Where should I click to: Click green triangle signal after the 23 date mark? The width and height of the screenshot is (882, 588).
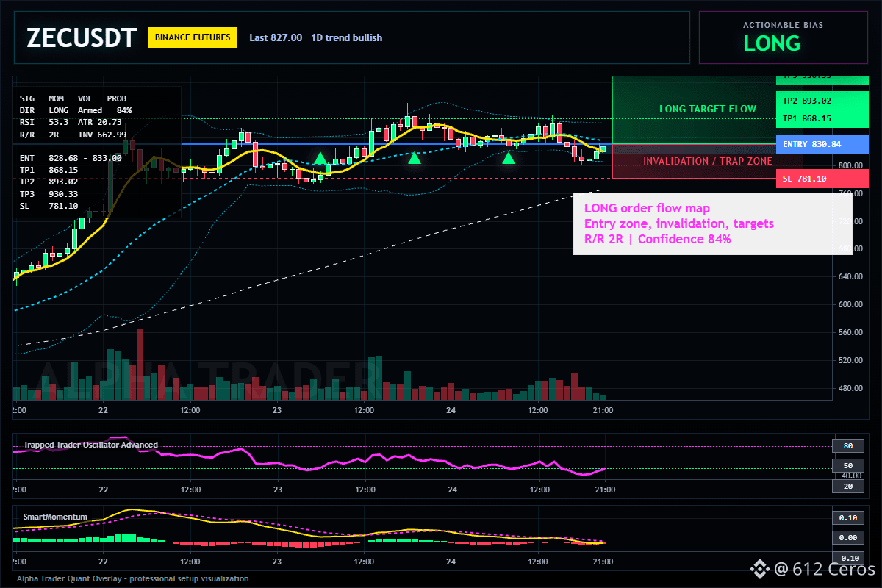320,158
